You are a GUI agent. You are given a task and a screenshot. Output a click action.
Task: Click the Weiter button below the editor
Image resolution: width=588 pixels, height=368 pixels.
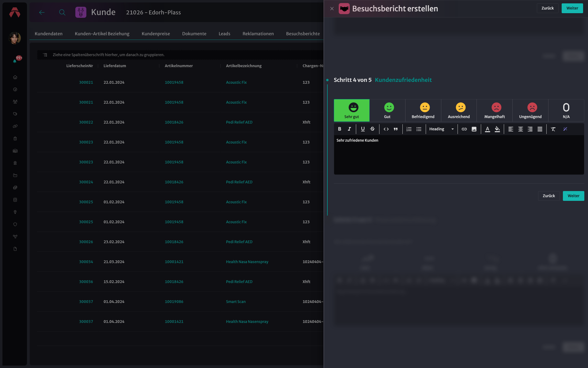click(x=573, y=196)
